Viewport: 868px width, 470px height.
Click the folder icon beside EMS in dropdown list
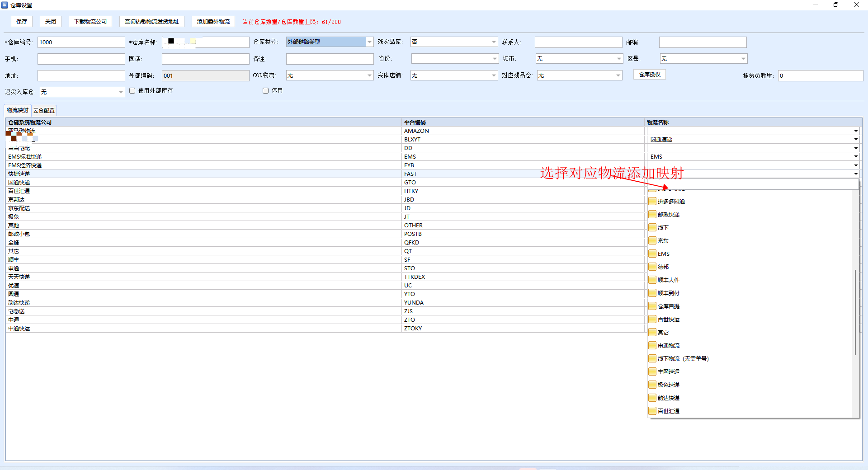click(x=652, y=254)
